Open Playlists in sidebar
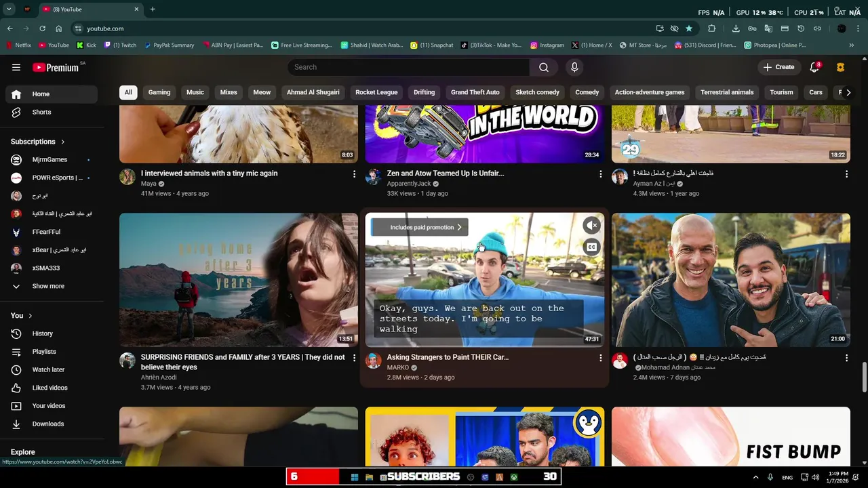868x488 pixels. click(x=52, y=352)
